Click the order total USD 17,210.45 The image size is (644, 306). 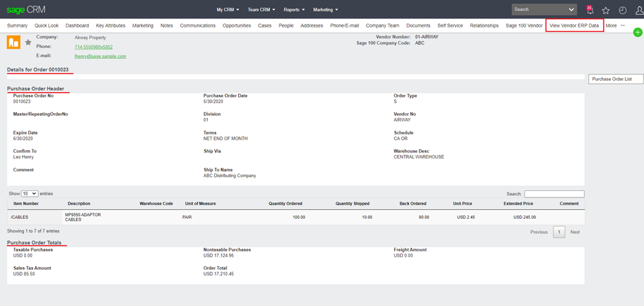click(219, 274)
